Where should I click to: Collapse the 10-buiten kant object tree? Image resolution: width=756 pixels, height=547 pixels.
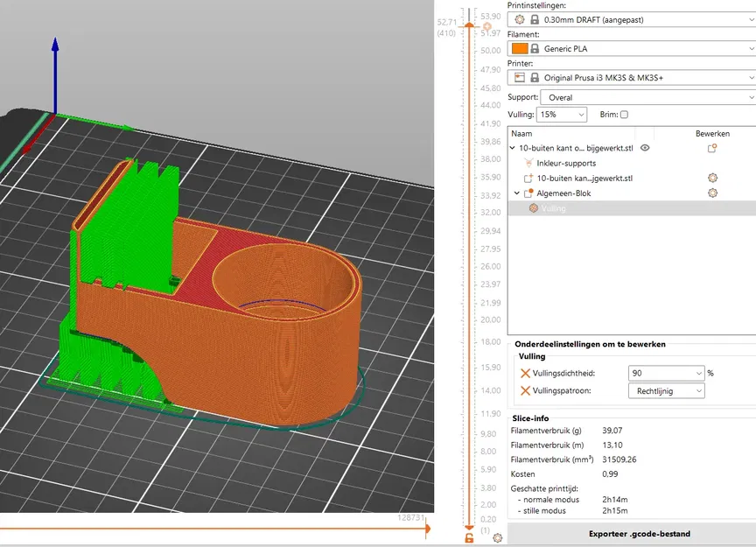click(513, 148)
